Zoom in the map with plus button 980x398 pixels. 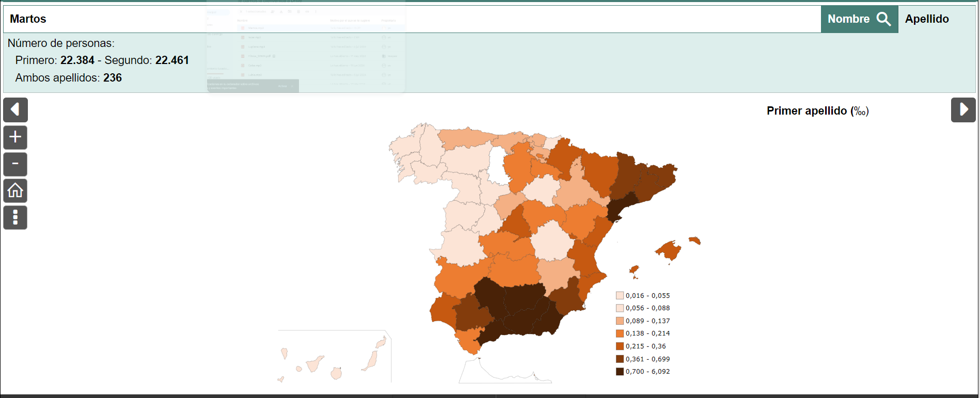tap(15, 137)
